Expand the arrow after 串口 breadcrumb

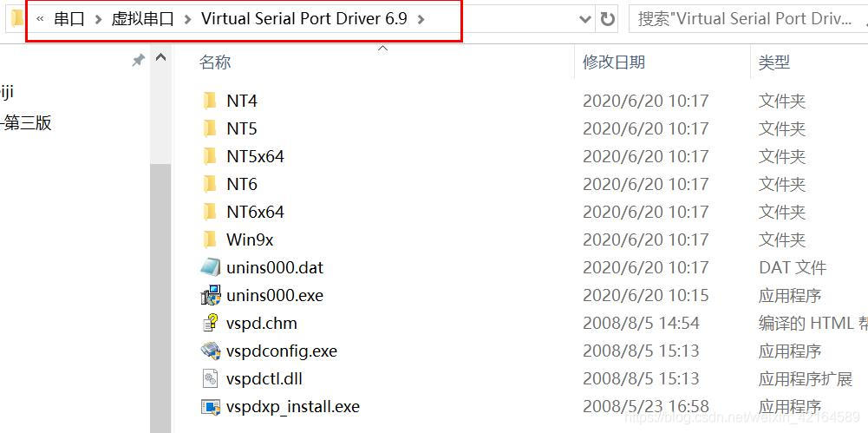tap(98, 19)
